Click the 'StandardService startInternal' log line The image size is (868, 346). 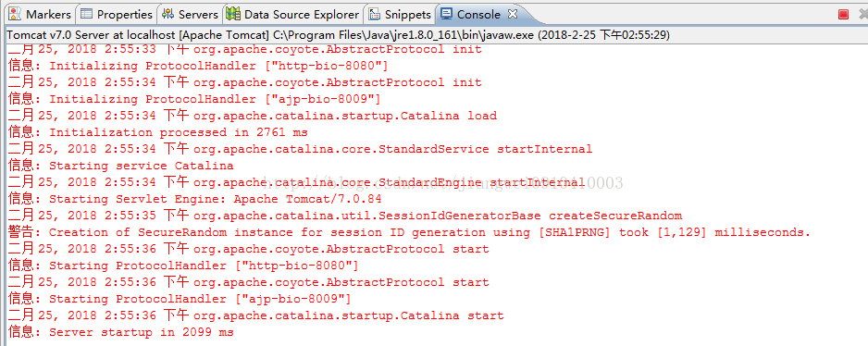(x=300, y=149)
